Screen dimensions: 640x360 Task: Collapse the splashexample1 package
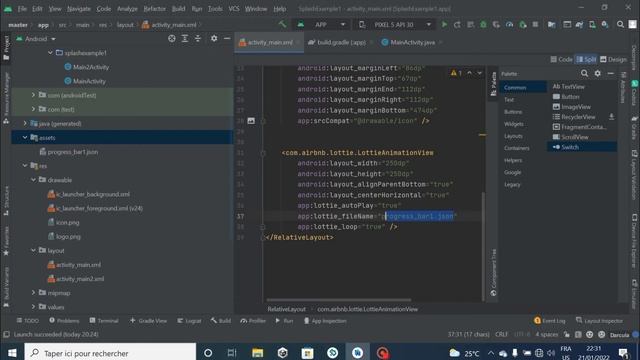50,53
